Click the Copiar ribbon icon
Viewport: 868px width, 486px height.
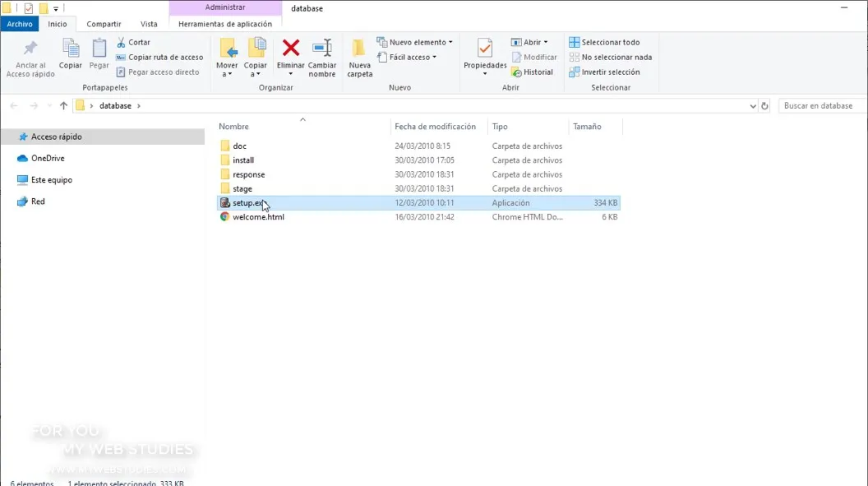[x=71, y=49]
